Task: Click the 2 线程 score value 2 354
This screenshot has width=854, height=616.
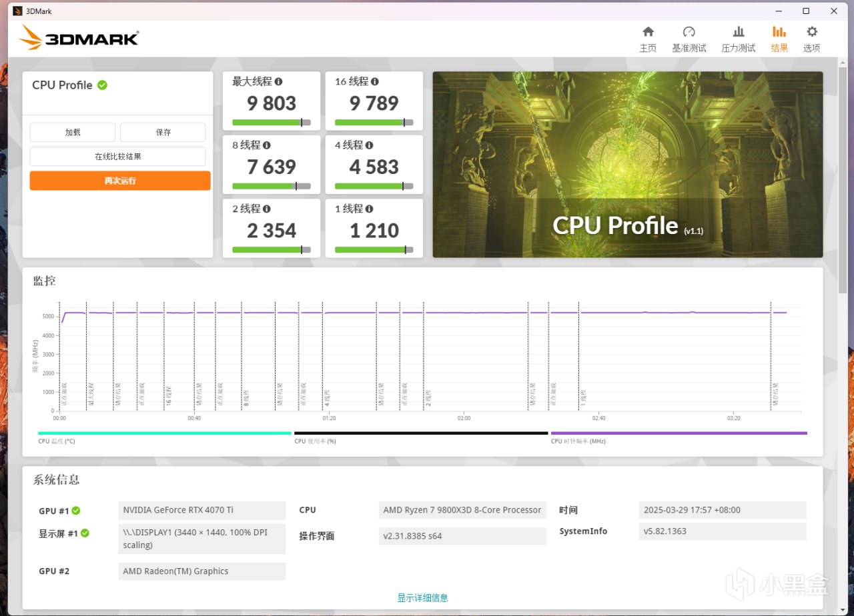Action: tap(272, 231)
